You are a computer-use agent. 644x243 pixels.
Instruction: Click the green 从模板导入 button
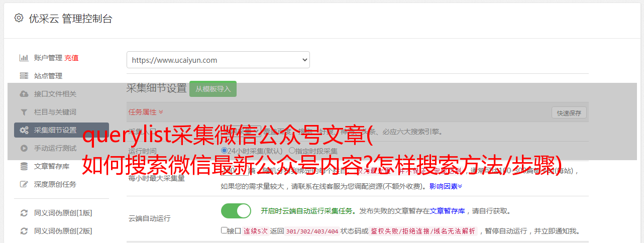pos(213,89)
